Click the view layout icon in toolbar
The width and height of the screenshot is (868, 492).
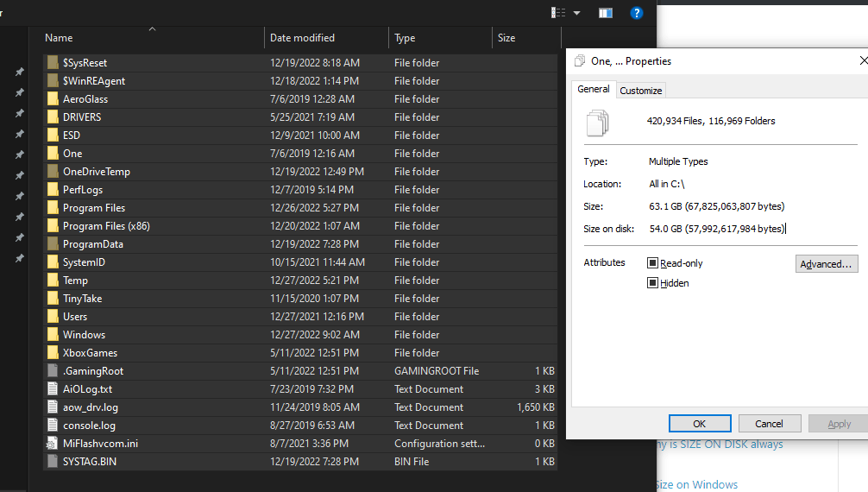pos(558,13)
